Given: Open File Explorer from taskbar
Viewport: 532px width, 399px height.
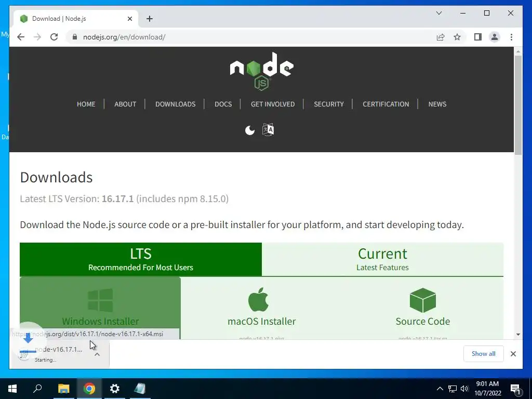Looking at the screenshot, I should tap(63, 389).
